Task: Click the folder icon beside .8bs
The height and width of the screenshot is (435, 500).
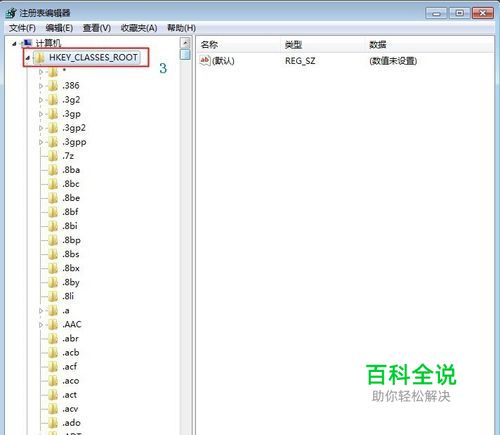Action: click(x=53, y=254)
